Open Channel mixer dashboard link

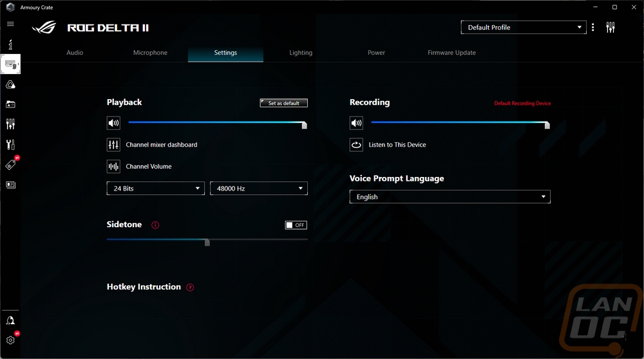pyautogui.click(x=162, y=144)
